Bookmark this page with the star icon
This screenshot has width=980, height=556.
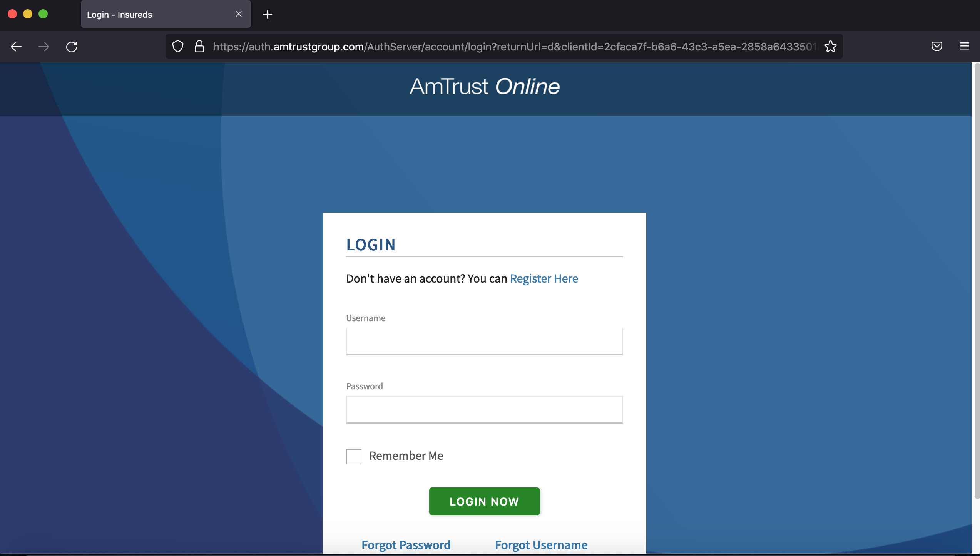pos(831,47)
